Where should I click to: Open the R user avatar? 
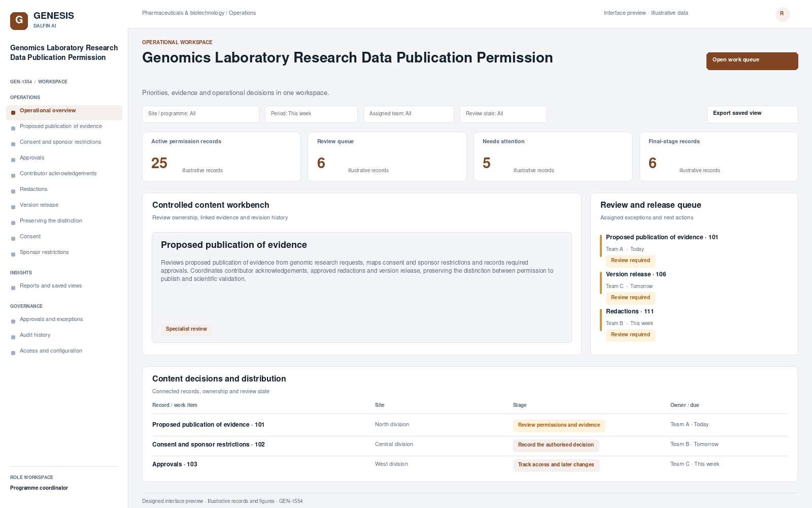tap(782, 14)
